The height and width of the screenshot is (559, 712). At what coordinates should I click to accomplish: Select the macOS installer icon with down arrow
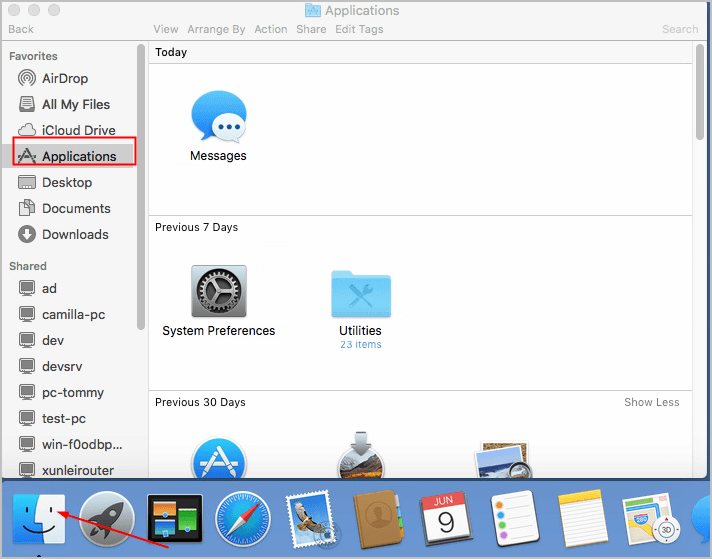pyautogui.click(x=361, y=455)
